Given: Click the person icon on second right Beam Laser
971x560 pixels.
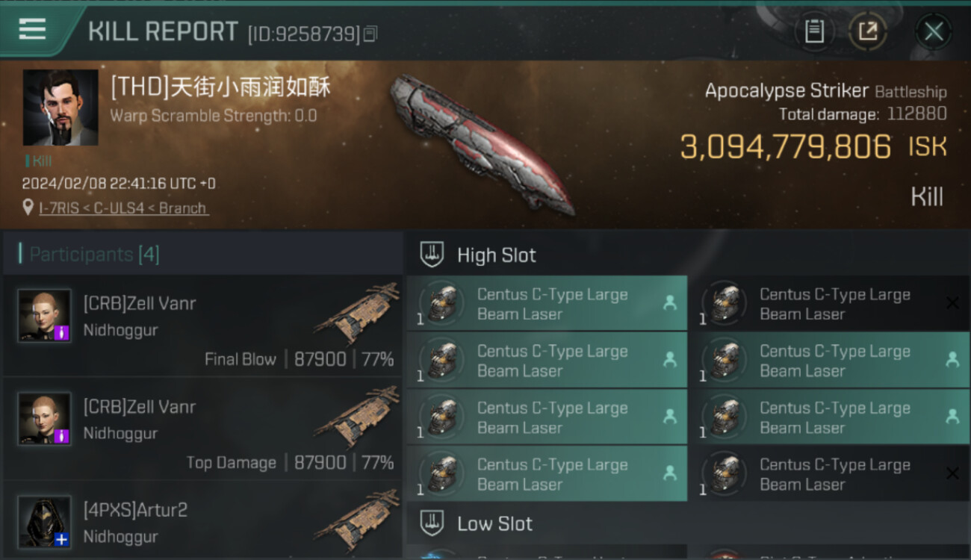Looking at the screenshot, I should coord(952,359).
